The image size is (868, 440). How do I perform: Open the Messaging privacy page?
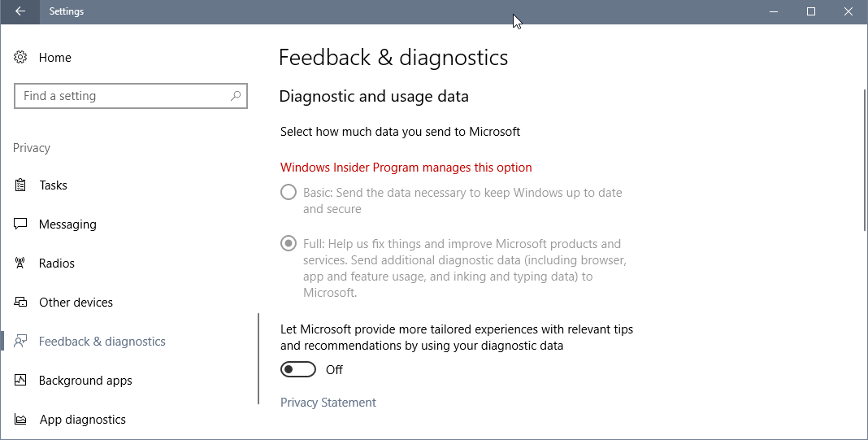(67, 224)
